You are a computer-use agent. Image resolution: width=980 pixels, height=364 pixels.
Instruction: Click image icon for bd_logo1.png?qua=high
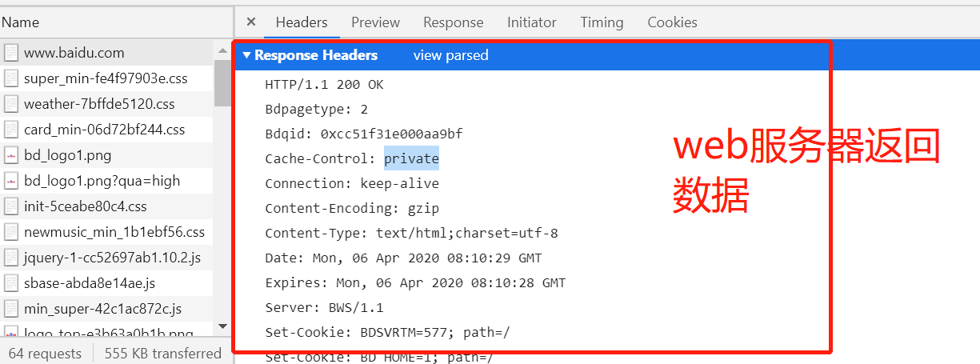[11, 181]
